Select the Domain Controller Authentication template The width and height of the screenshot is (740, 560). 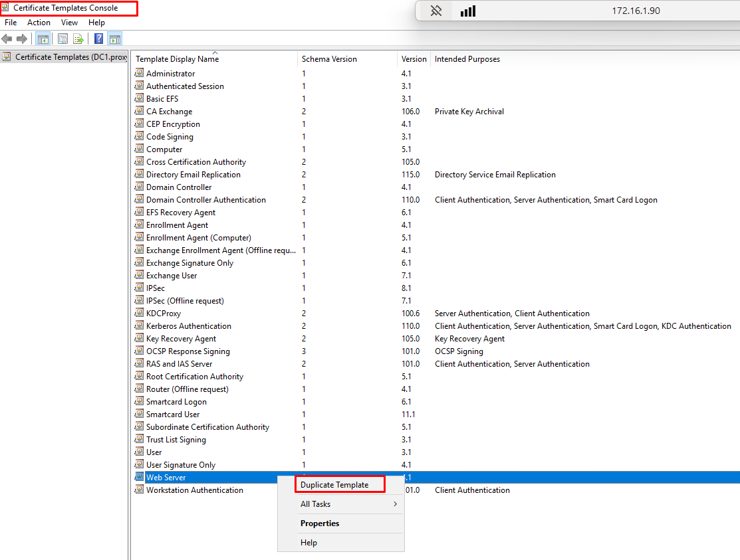pyautogui.click(x=205, y=200)
